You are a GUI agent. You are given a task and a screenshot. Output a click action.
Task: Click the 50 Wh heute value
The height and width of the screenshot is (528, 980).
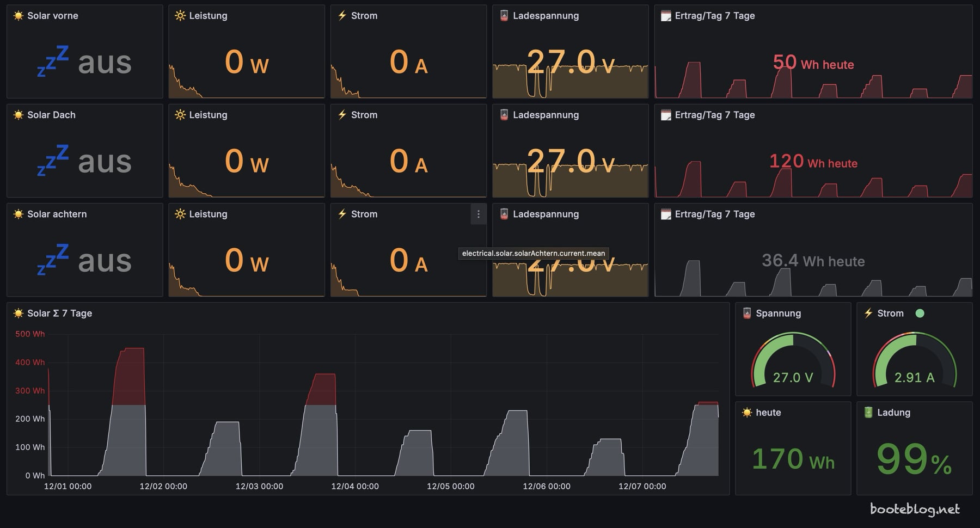pos(813,63)
